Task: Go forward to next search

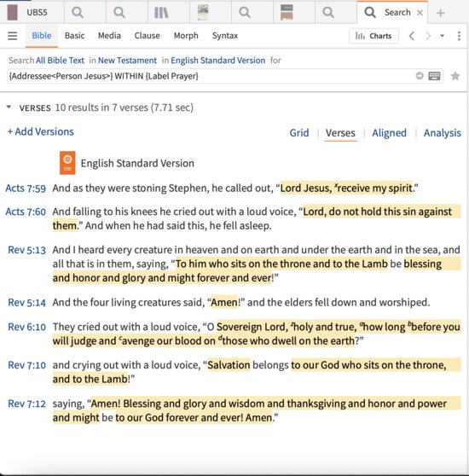Action: point(428,36)
